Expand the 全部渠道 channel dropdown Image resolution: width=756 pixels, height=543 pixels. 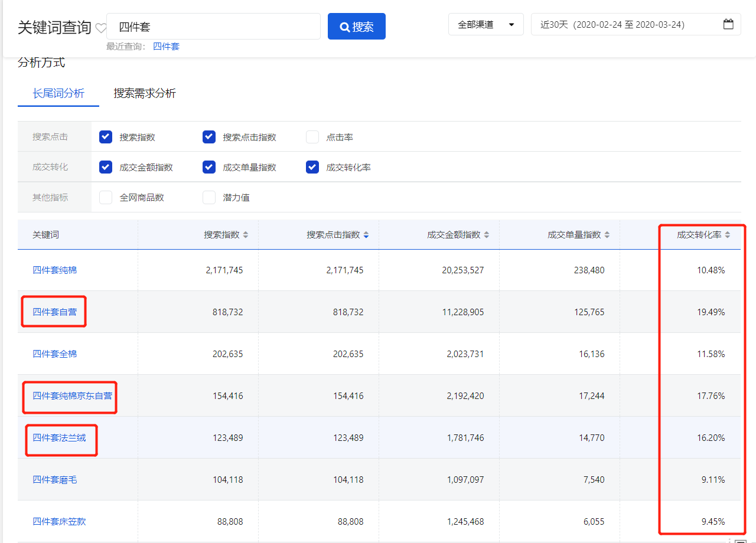click(x=485, y=25)
